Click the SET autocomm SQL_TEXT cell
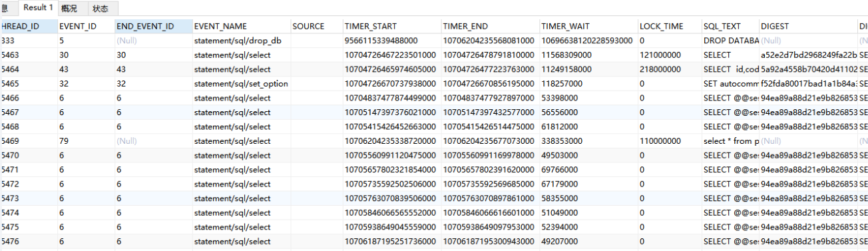This screenshot has width=868, height=251. pyautogui.click(x=730, y=84)
